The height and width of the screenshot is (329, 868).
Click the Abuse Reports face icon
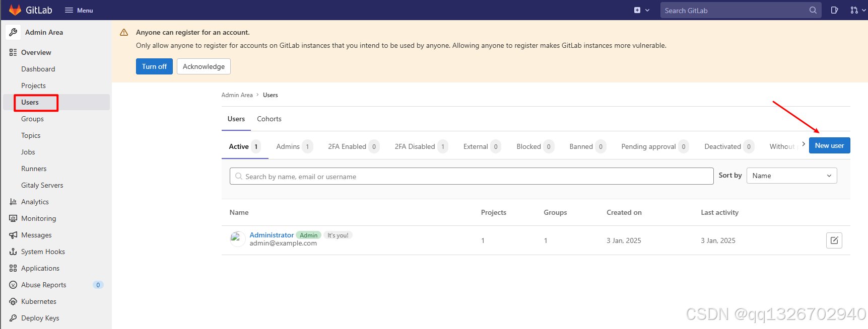click(13, 285)
